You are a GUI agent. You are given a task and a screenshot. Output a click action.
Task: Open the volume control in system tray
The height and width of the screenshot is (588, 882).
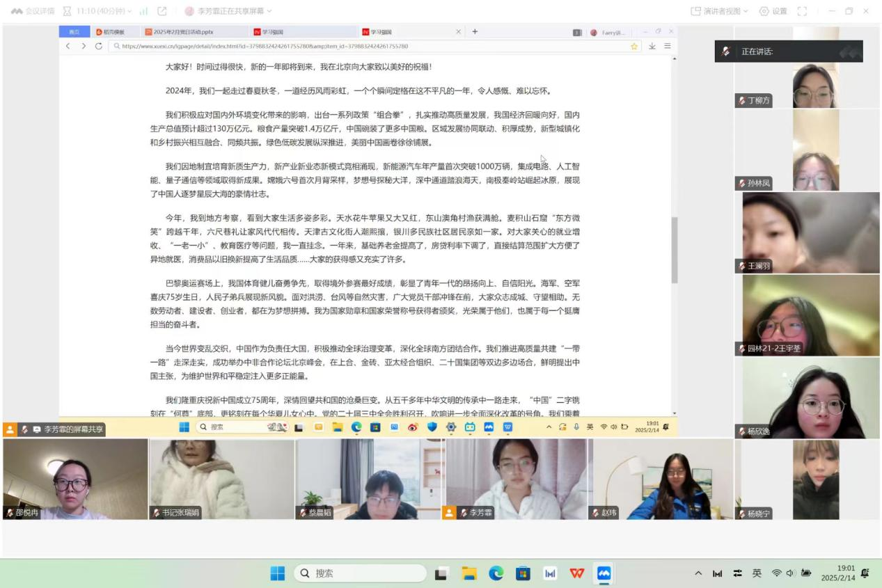click(791, 573)
